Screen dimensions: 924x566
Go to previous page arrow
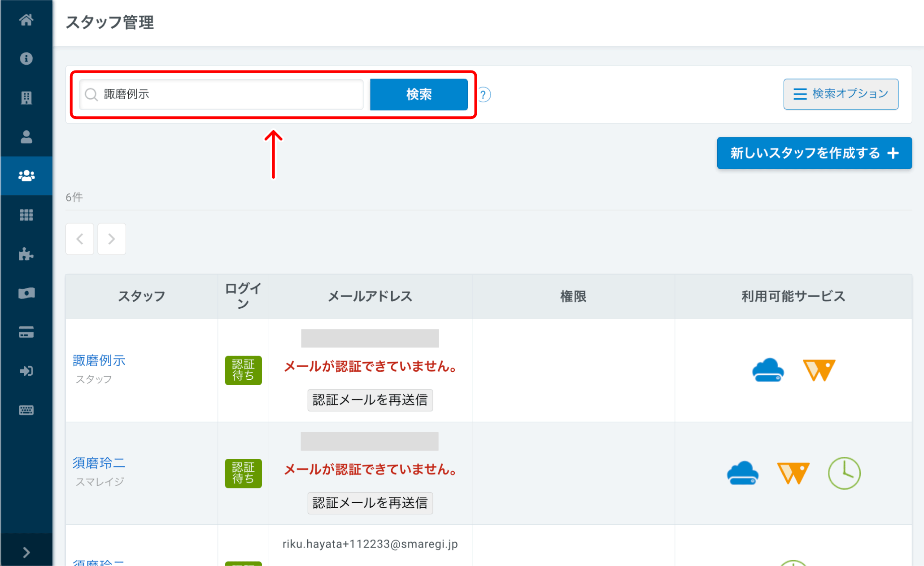[x=80, y=239]
